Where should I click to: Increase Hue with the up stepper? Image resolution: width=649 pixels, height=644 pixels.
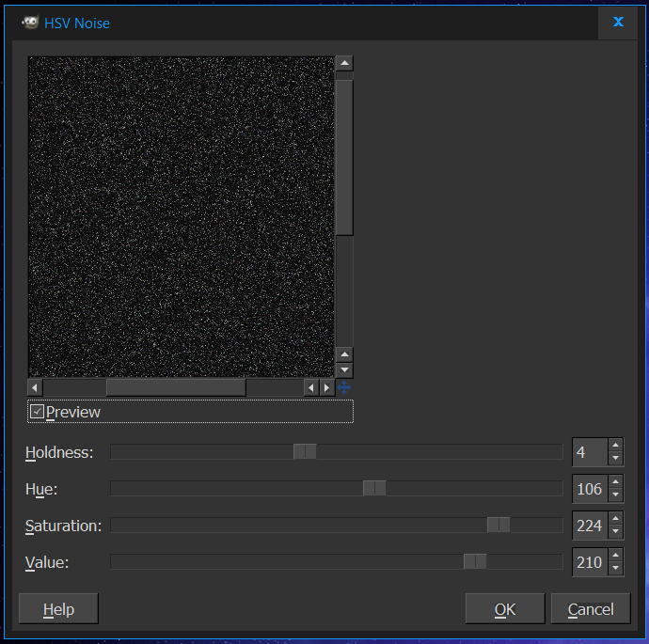point(615,482)
